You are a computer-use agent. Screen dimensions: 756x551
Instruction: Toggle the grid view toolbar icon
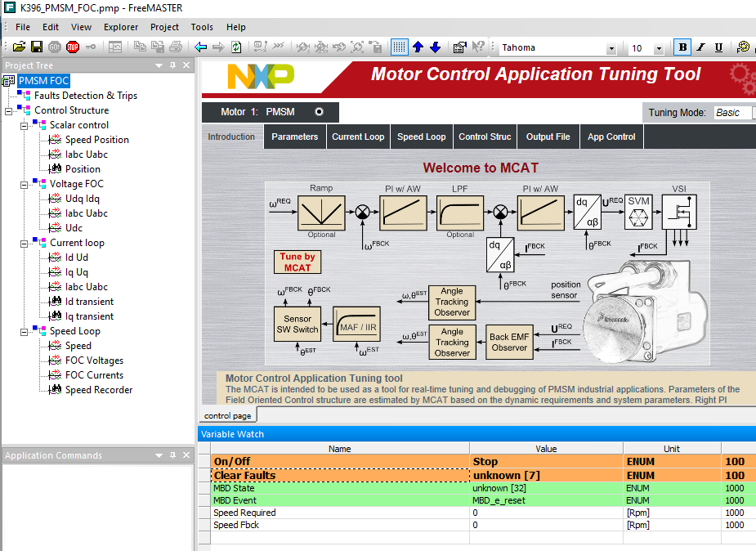399,47
